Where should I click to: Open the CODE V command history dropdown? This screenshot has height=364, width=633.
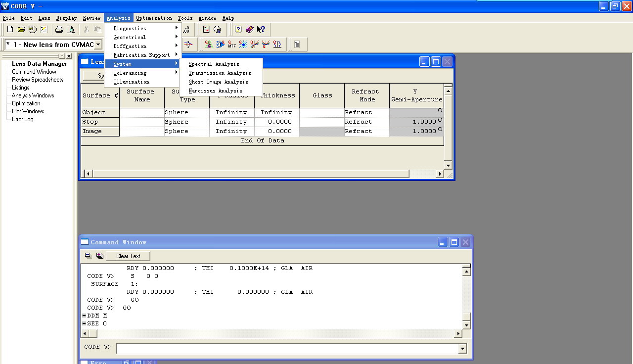click(x=463, y=349)
